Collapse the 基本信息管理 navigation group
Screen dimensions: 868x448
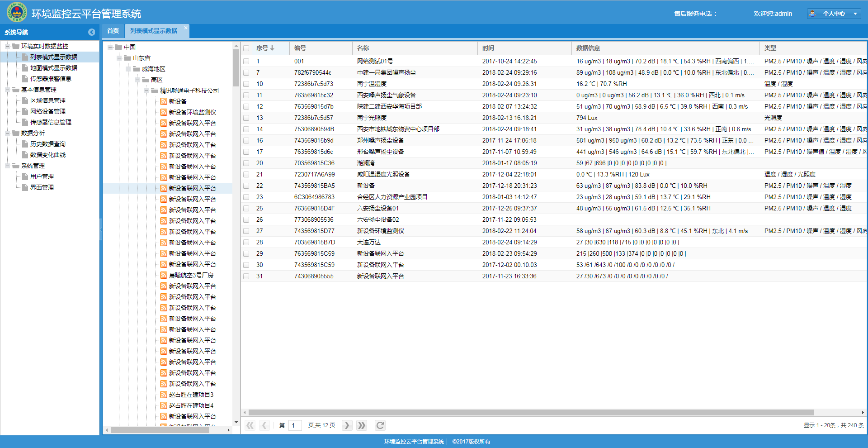pos(8,90)
